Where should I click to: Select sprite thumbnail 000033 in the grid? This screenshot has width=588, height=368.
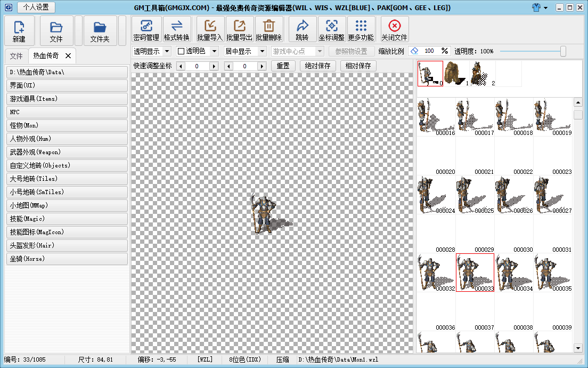click(475, 272)
